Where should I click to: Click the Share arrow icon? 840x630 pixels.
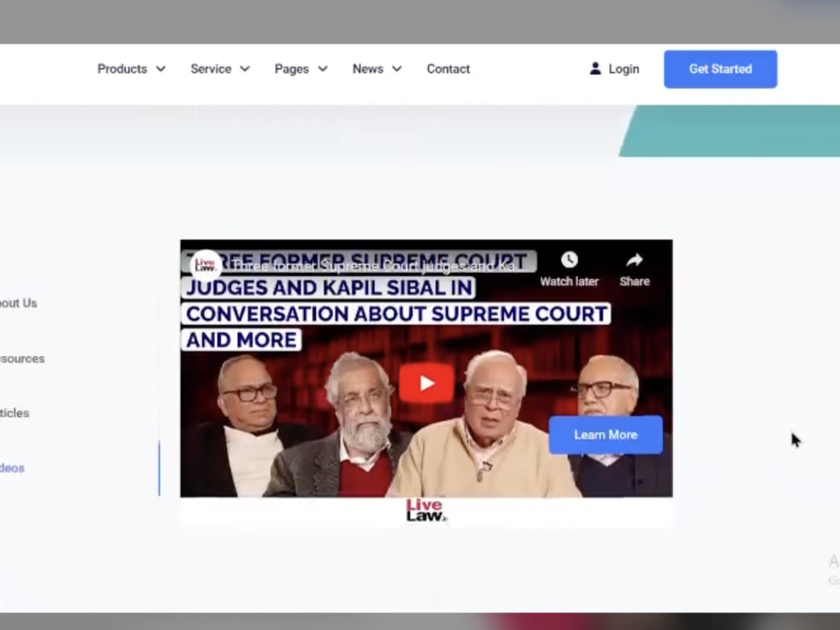coord(634,260)
